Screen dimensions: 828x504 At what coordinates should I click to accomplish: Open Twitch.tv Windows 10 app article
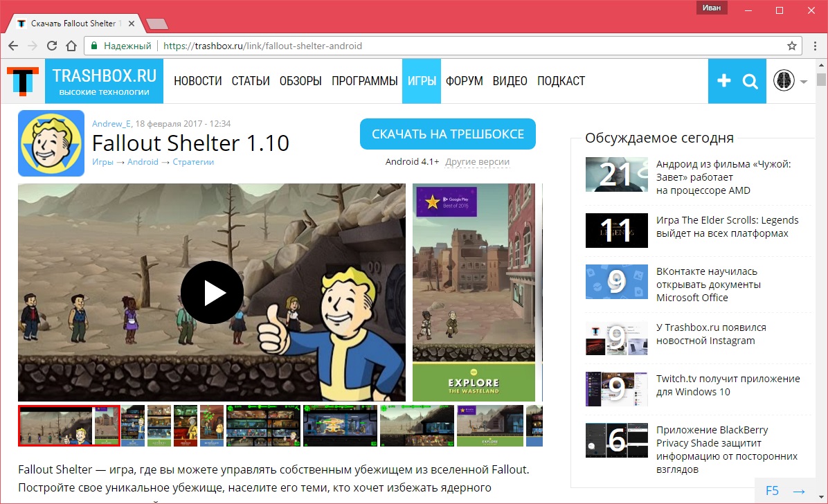click(728, 385)
